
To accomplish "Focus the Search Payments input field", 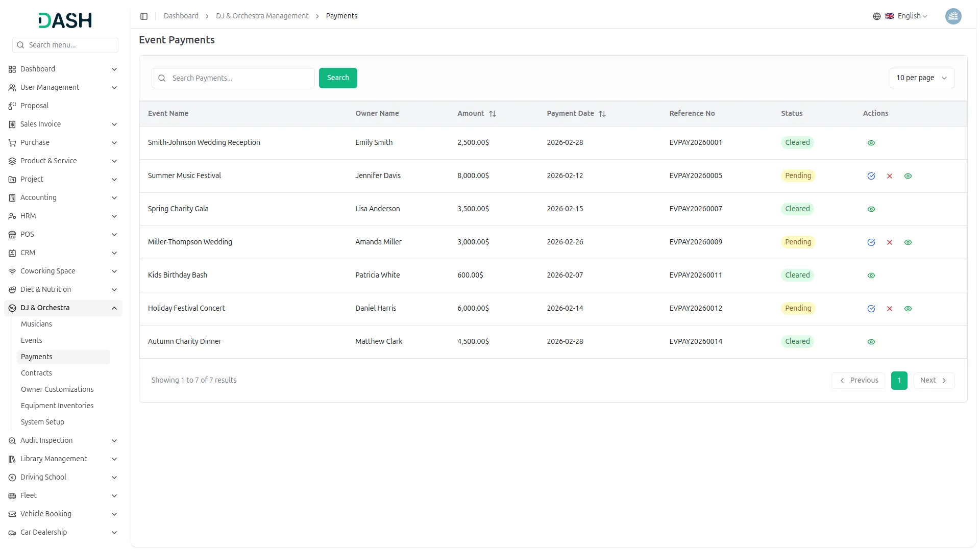I will tap(240, 78).
